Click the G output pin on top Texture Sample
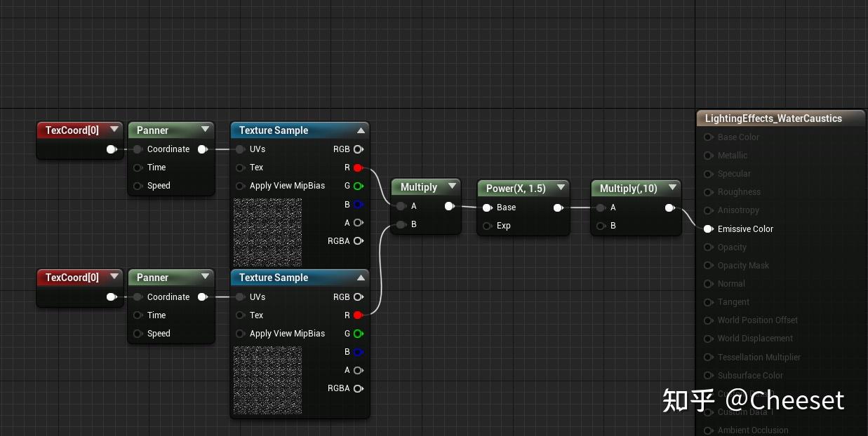Screen dimensions: 868x436 click(358, 186)
